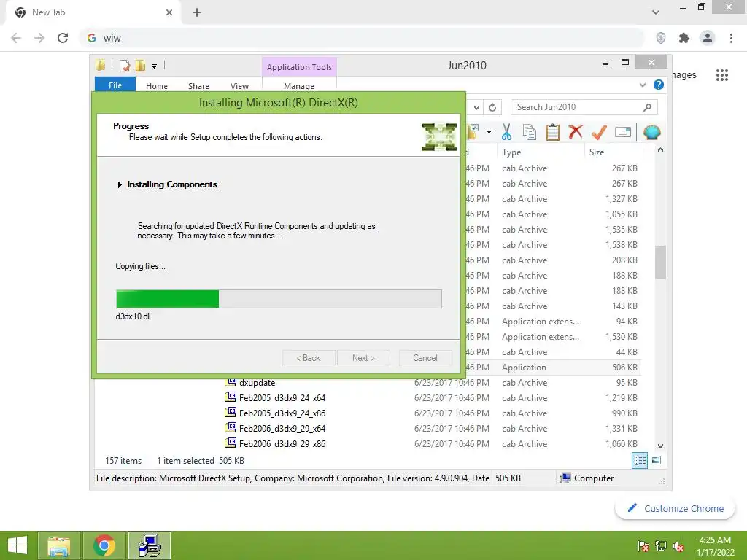Click the properties icon in Explorer quick access toolbar
747x560 pixels.
point(125,65)
